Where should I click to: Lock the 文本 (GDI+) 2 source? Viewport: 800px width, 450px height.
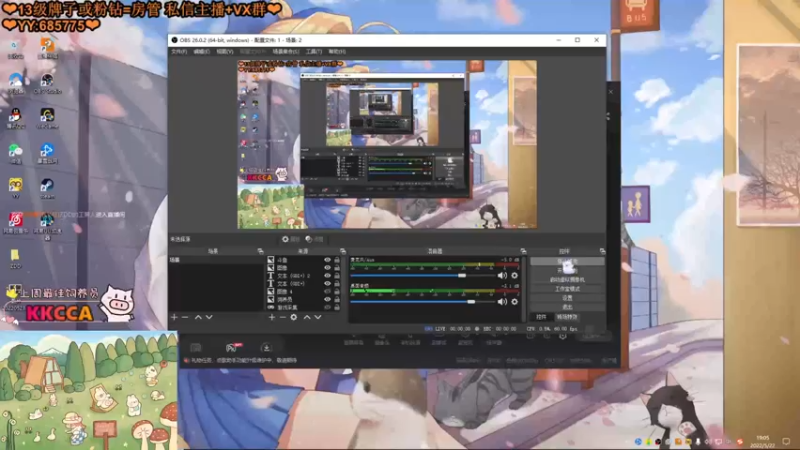pos(337,276)
